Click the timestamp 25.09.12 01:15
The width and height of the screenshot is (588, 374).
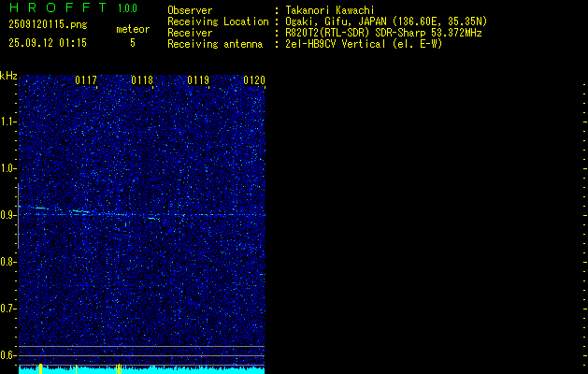pos(48,43)
